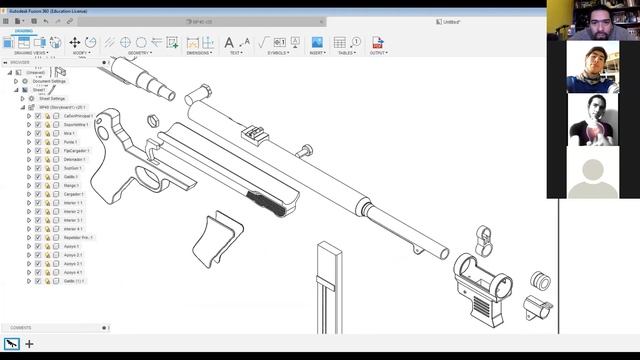The width and height of the screenshot is (640, 360).
Task: Open Drawing Views dropdown
Action: coord(31,53)
